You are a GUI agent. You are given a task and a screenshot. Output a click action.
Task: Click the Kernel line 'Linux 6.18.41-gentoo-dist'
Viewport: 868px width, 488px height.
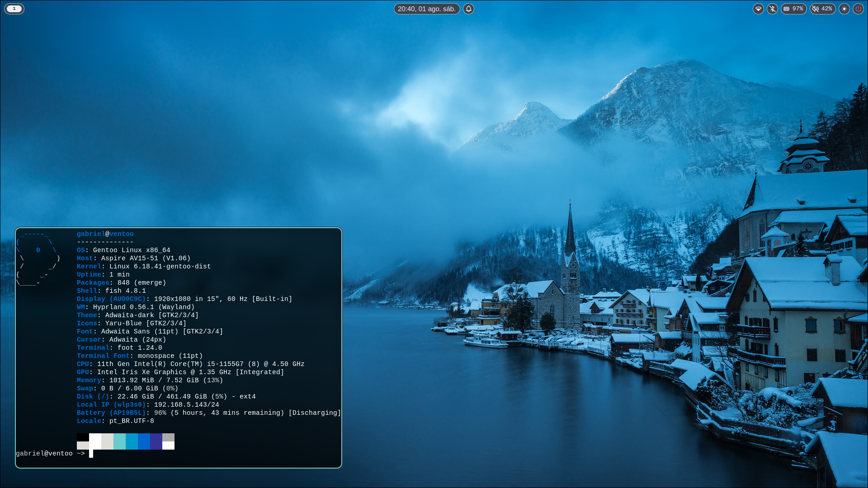tap(144, 267)
